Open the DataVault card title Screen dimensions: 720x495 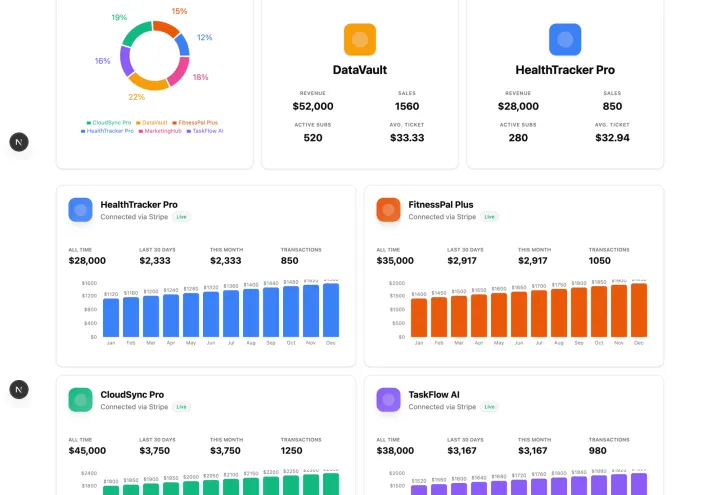coord(360,70)
